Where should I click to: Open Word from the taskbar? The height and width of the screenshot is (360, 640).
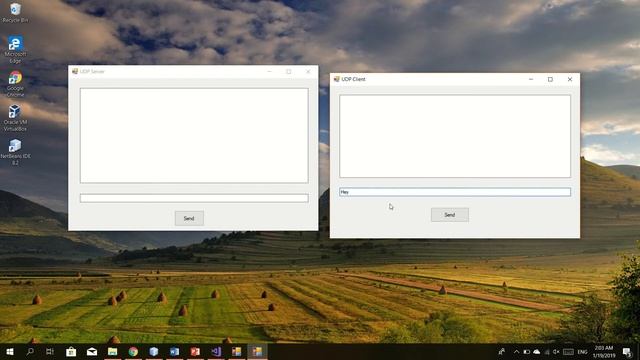174,351
